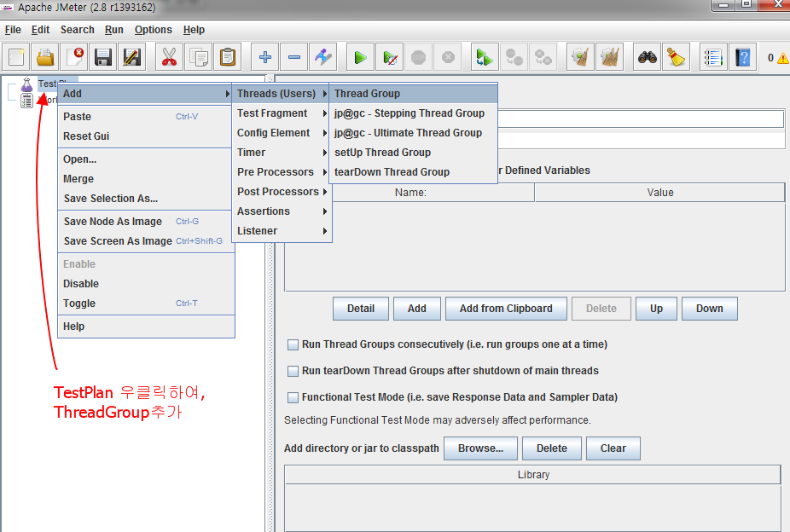Open the Listener submenu
The height and width of the screenshot is (532, 790).
(282, 231)
